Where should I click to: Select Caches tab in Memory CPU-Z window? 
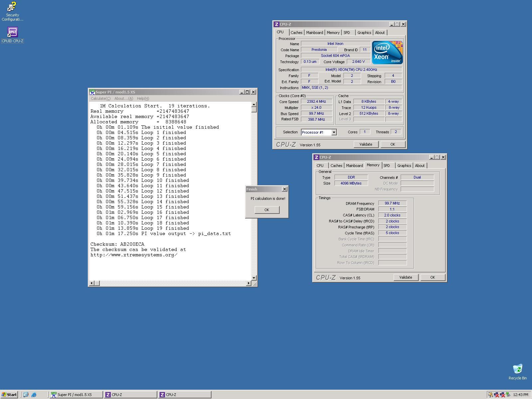pos(336,166)
